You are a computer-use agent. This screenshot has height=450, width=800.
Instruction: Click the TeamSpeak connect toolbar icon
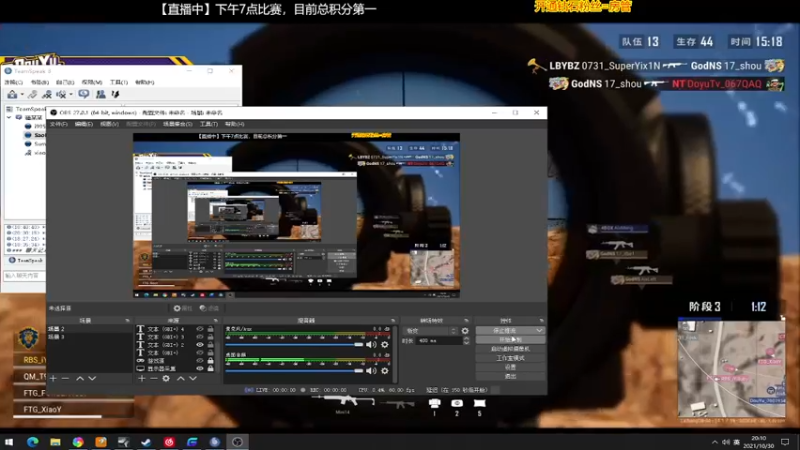point(12,94)
